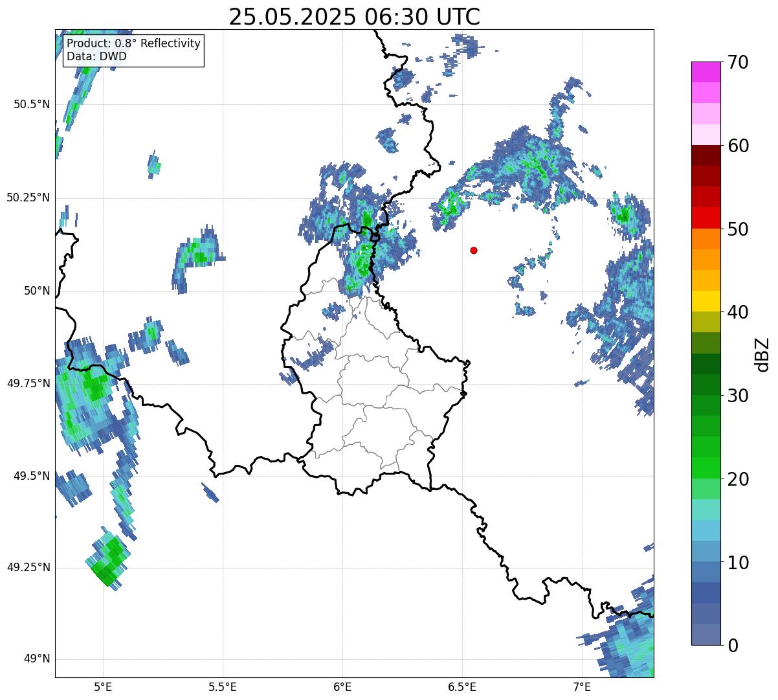Click the latitude label '50.5°N'
The image size is (778, 700).
point(32,104)
